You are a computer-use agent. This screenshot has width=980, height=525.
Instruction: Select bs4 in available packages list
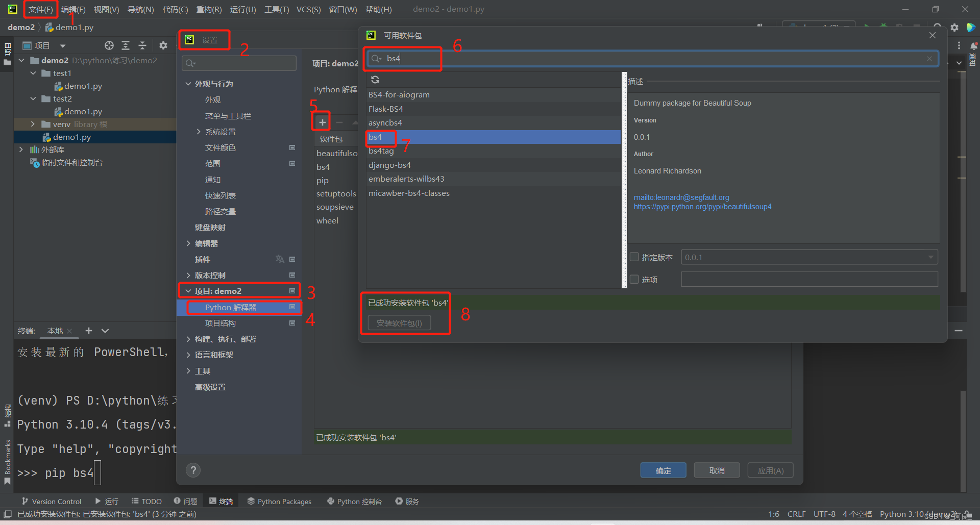[493, 137]
